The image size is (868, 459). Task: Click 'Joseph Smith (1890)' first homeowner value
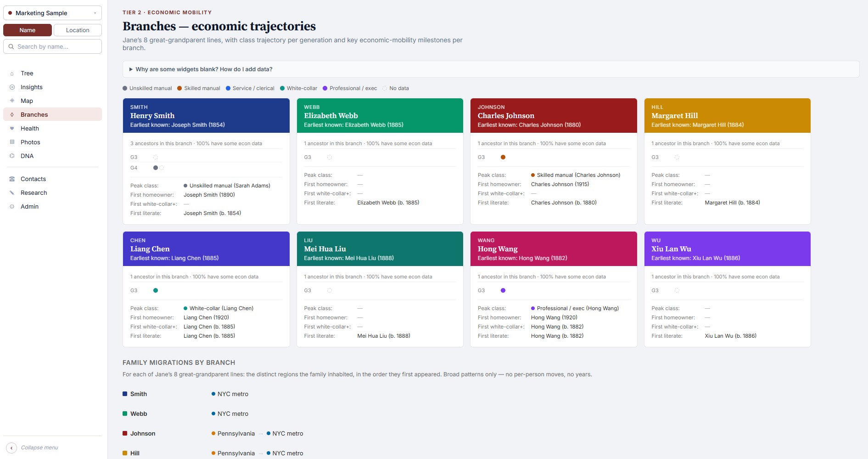click(209, 195)
